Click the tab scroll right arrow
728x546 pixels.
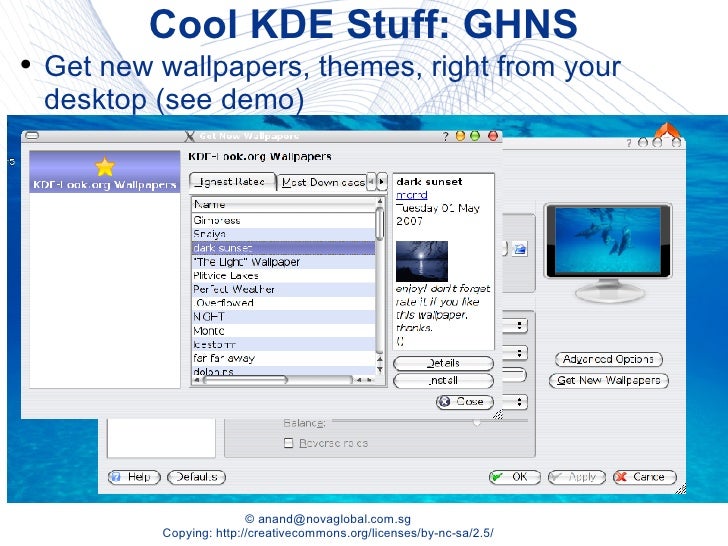point(382,182)
